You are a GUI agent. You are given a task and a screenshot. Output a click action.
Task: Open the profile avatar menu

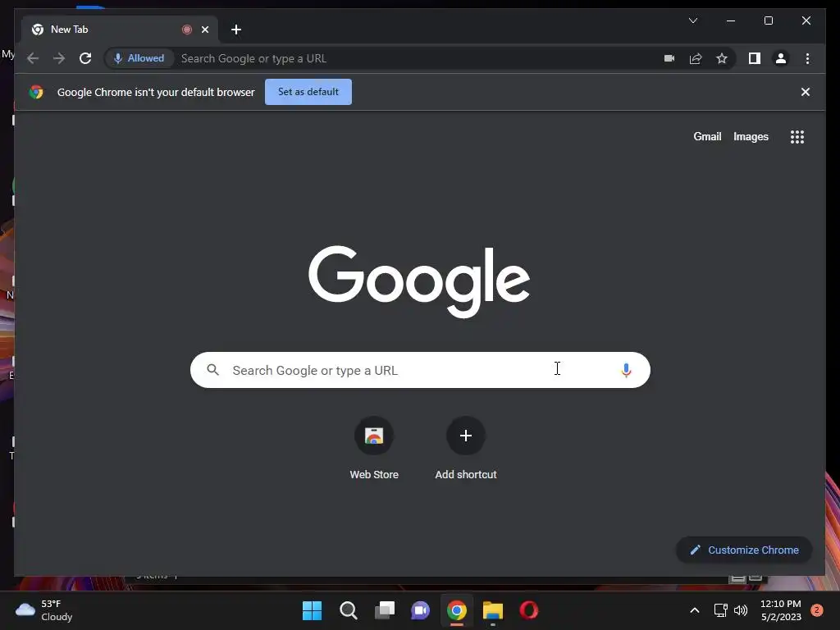coord(781,58)
